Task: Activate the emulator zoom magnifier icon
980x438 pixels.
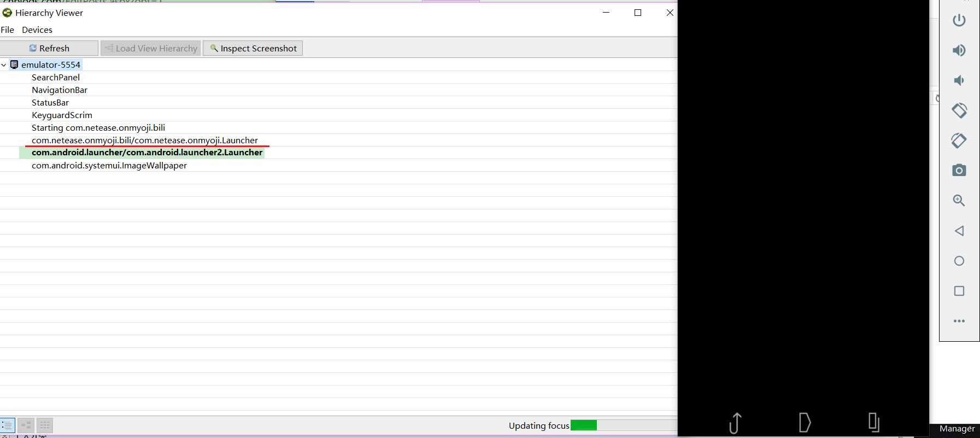Action: tap(959, 201)
